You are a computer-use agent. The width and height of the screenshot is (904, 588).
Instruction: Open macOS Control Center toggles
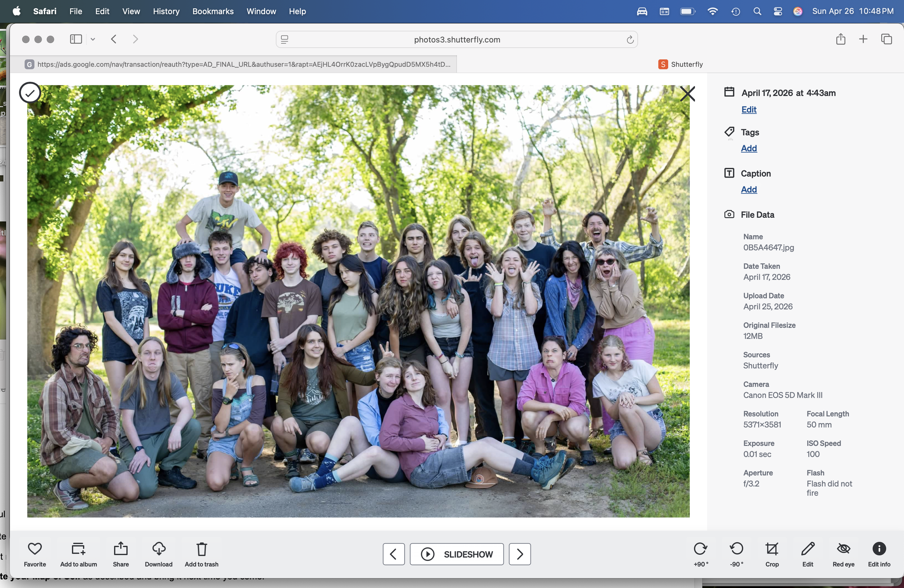point(777,12)
